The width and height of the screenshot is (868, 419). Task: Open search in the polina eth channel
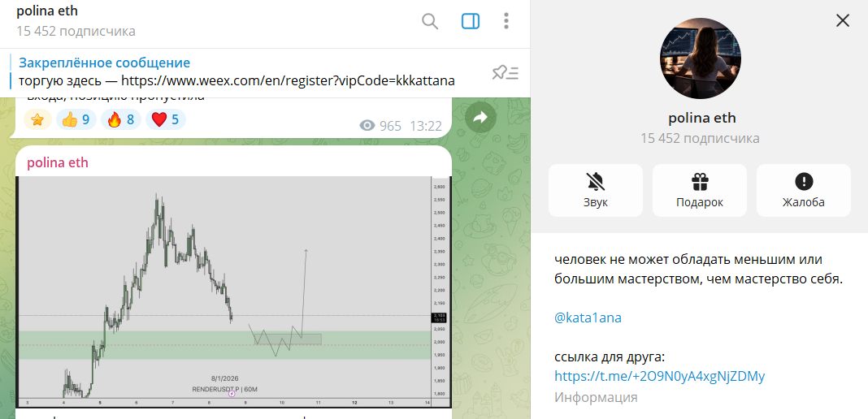click(430, 21)
